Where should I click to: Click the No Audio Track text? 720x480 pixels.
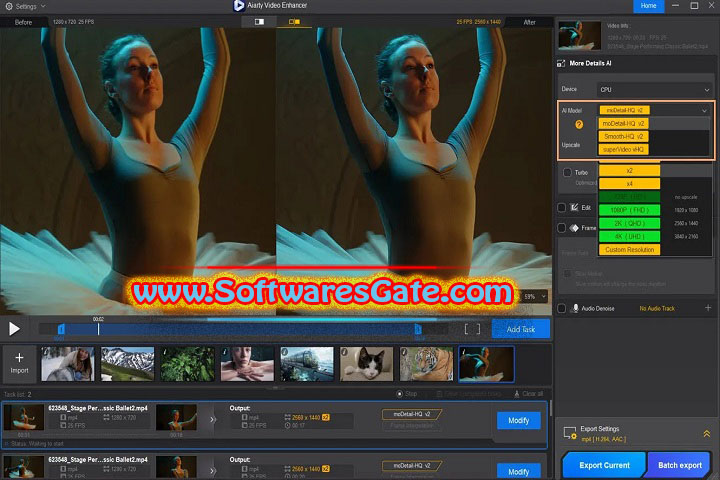click(x=657, y=308)
